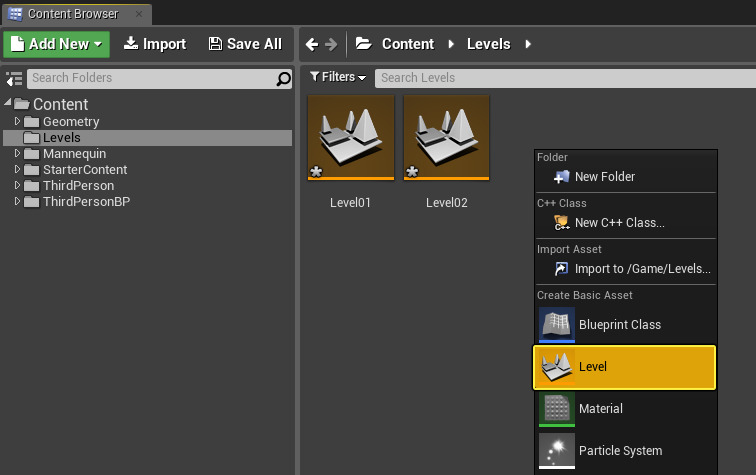This screenshot has height=475, width=756.
Task: Open the Add New dropdown
Action: (56, 44)
